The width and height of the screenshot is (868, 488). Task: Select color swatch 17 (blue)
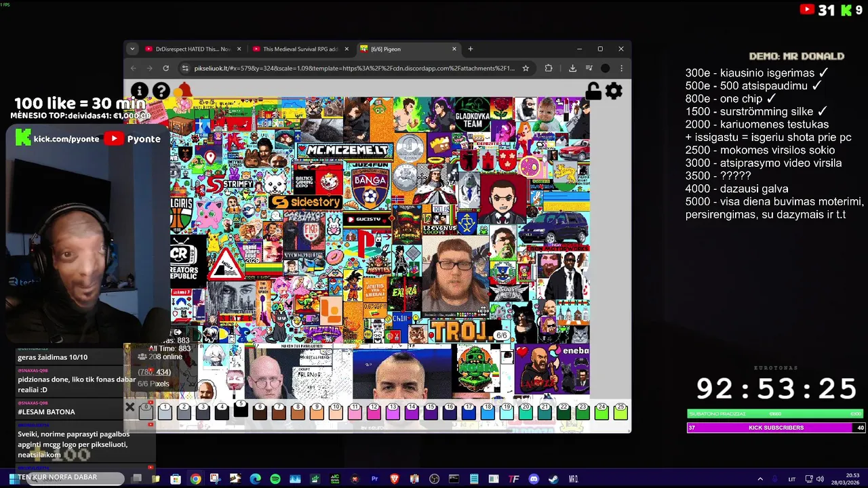coord(469,411)
